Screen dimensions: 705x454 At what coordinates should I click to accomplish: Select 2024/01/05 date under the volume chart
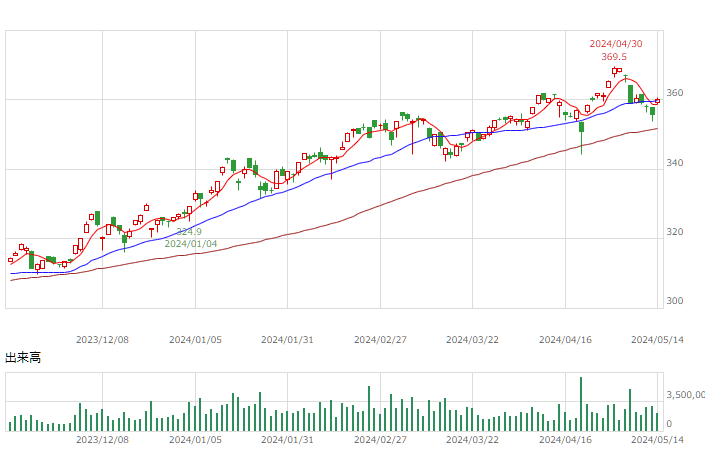pyautogui.click(x=195, y=439)
